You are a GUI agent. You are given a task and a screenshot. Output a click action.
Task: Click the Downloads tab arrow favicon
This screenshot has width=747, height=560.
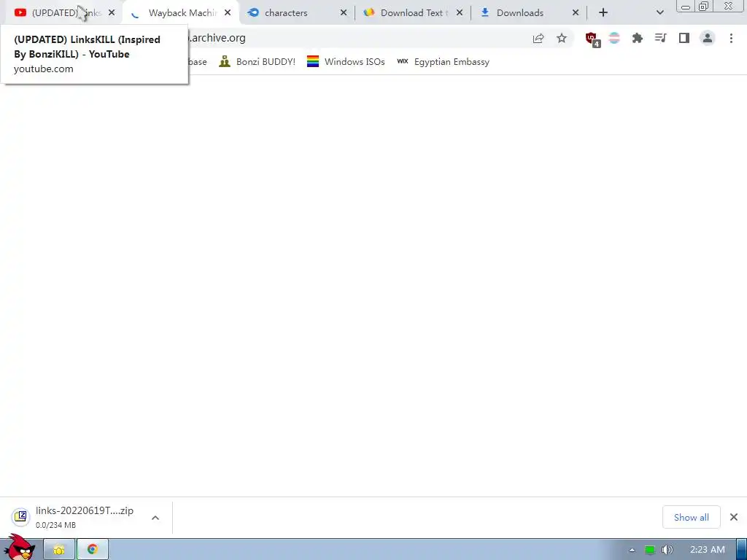[485, 13]
